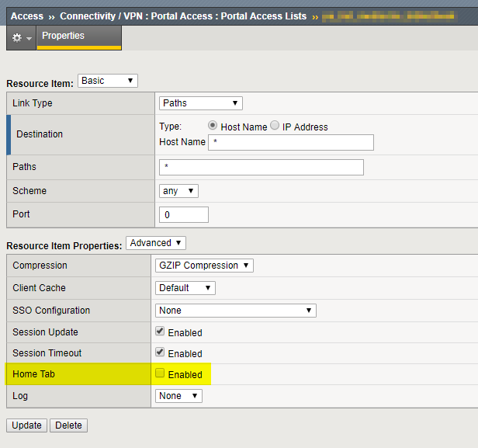Screen dimensions: 478x448
Task: Click into the Port field
Action: coord(184,214)
